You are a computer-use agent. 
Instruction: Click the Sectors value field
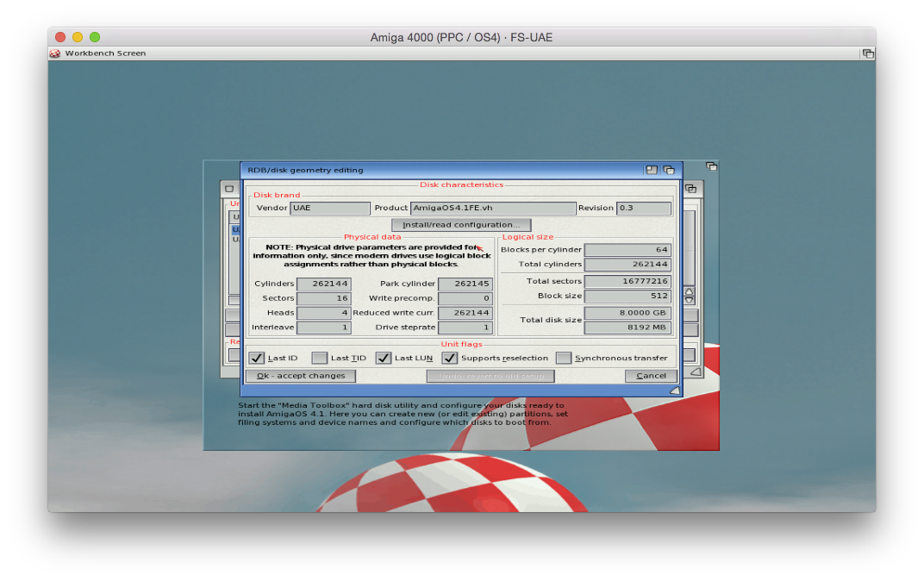click(324, 299)
